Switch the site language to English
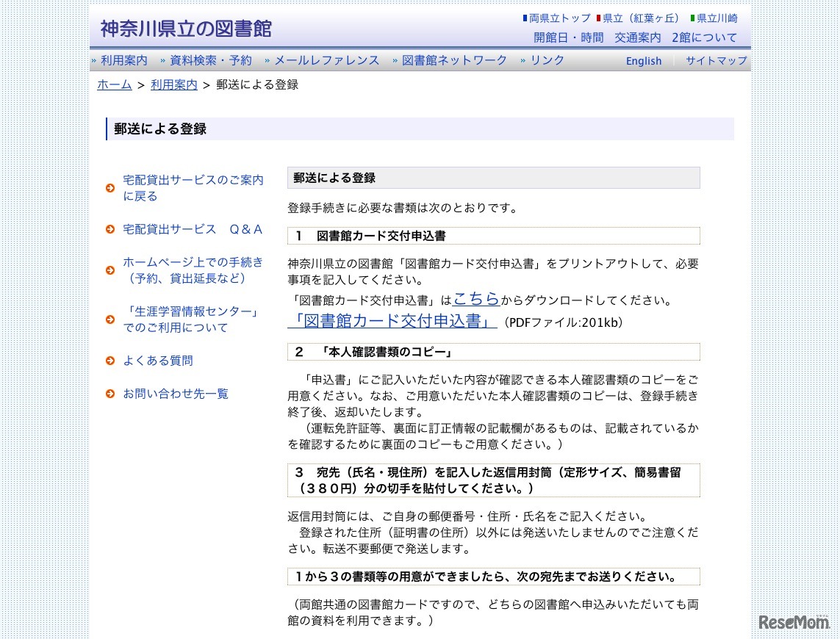 pyautogui.click(x=643, y=61)
